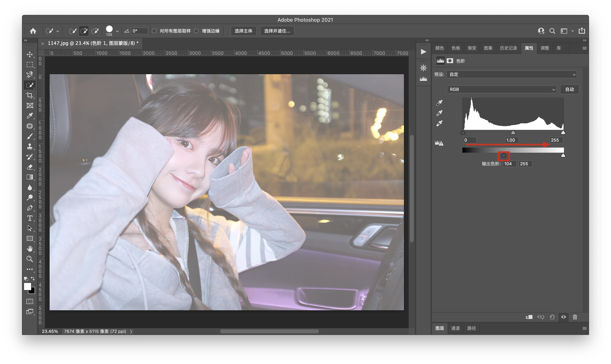Pick the Eyedropper tool in toolbar
Viewport: 611px width, 364px height.
[x=30, y=115]
